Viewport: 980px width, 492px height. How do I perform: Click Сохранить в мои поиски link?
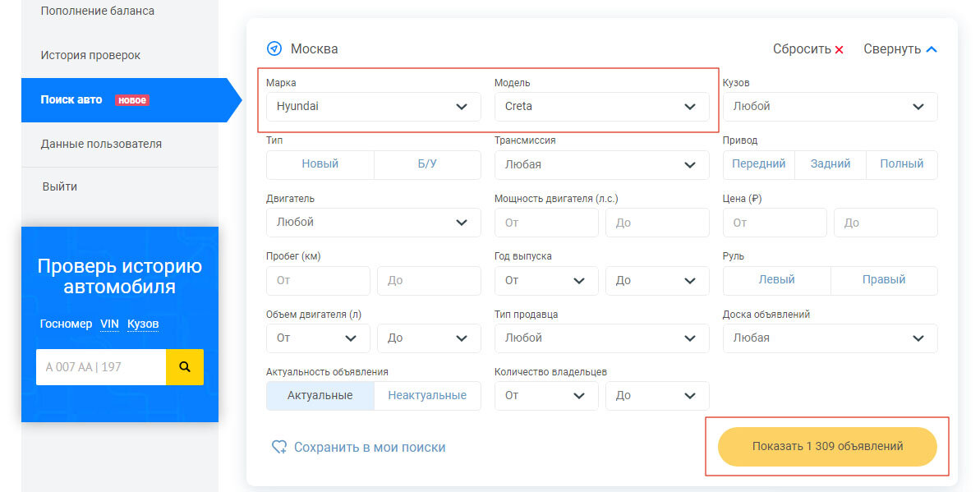(370, 448)
